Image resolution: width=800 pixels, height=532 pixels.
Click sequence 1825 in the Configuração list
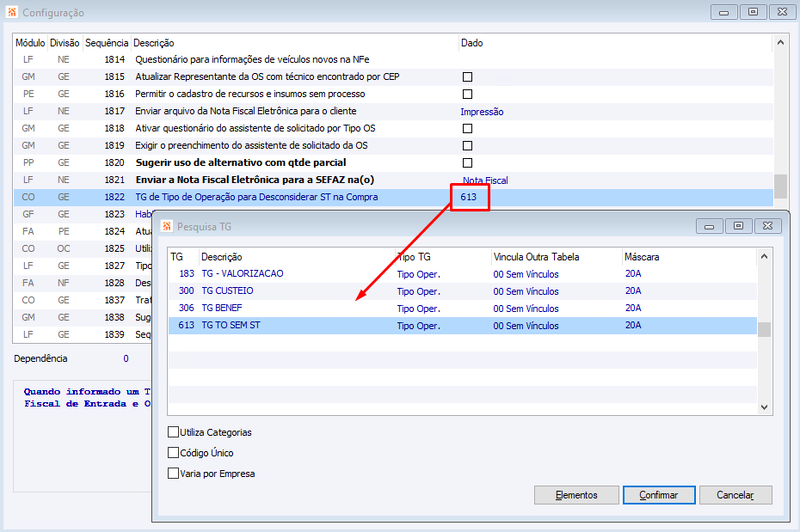point(114,249)
